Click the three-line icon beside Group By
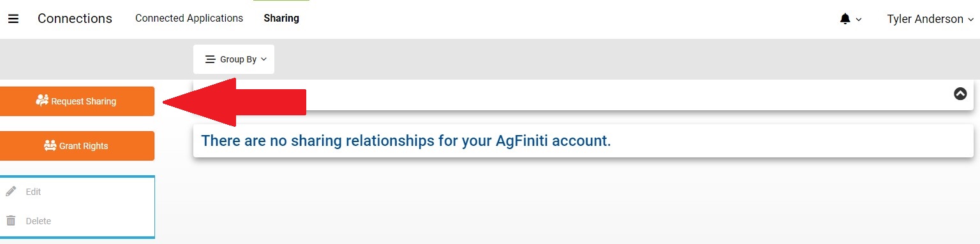Viewport: 980px width, 244px height. pyautogui.click(x=210, y=59)
